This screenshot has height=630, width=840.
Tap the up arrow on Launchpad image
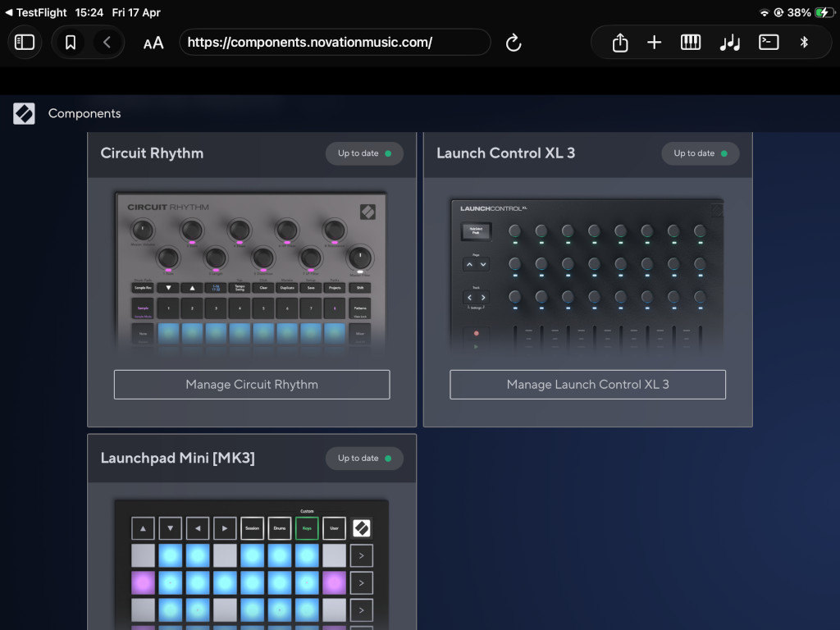click(x=143, y=528)
